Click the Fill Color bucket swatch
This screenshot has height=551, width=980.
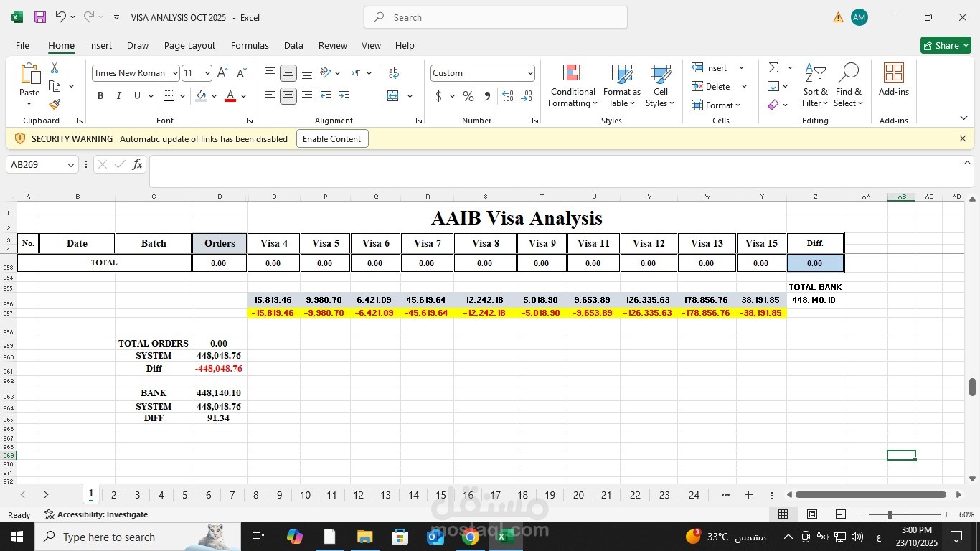point(202,96)
